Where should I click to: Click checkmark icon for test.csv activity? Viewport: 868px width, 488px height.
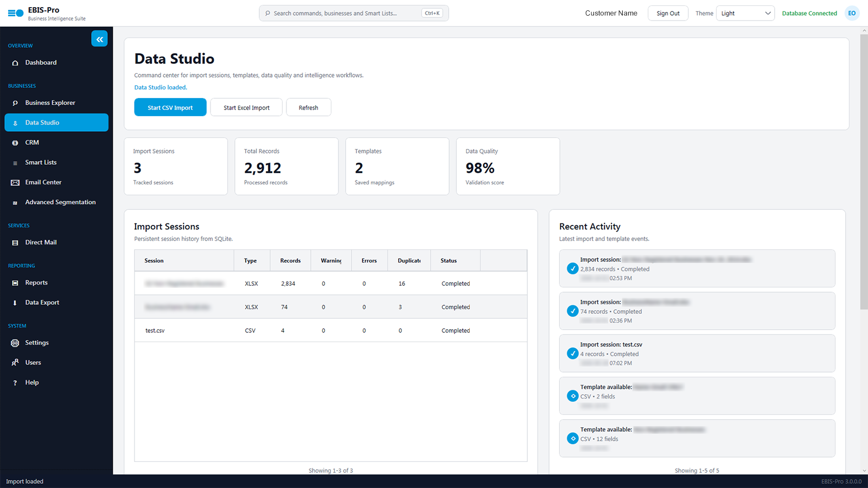pos(572,354)
